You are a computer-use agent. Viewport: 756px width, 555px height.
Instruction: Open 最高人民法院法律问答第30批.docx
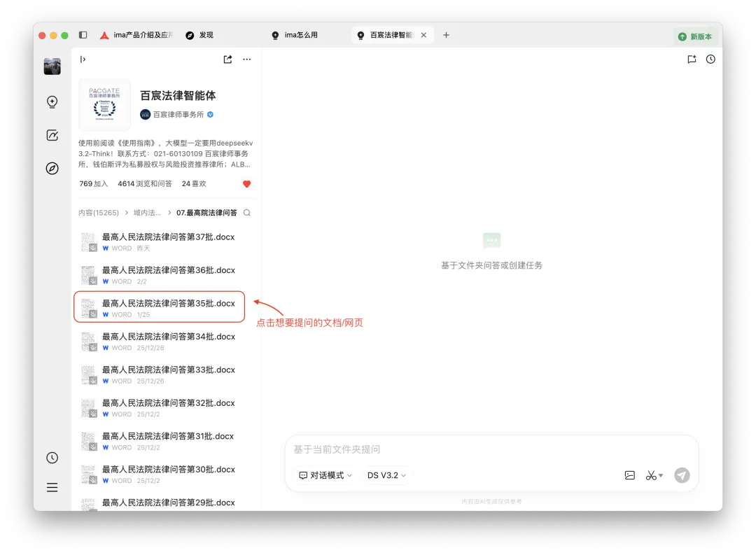pyautogui.click(x=166, y=475)
